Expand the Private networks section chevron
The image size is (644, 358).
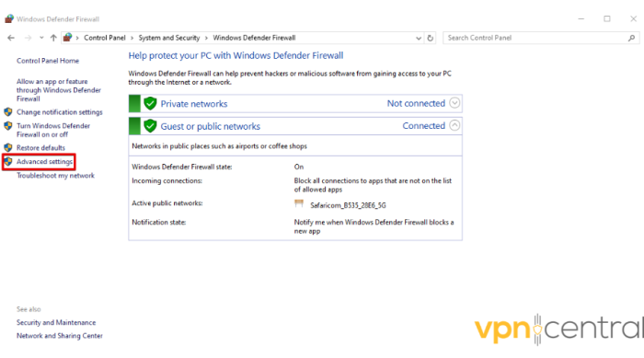tap(454, 103)
